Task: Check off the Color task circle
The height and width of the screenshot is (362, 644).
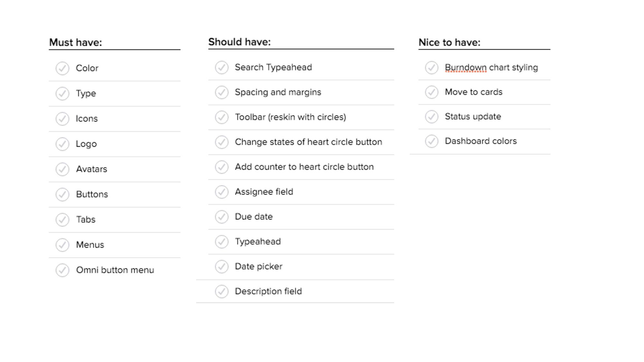Action: click(x=62, y=68)
